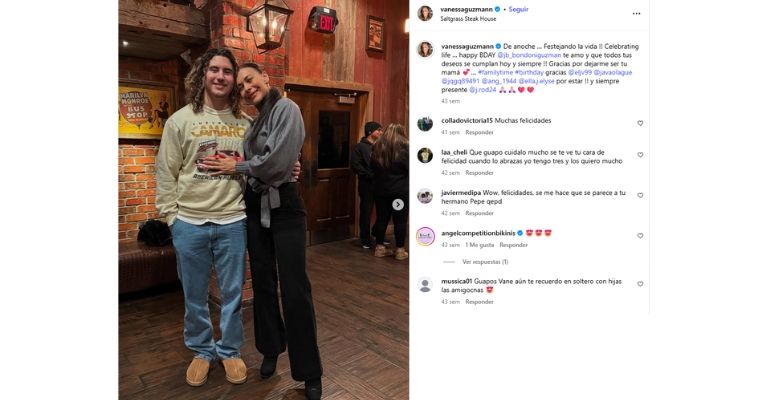Like angelcompetitionbikinis comment with the heart
768x400 pixels.
coord(640,236)
